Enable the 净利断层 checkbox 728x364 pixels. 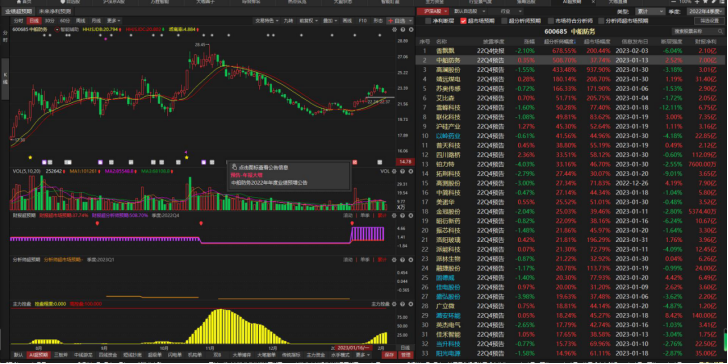coord(428,21)
